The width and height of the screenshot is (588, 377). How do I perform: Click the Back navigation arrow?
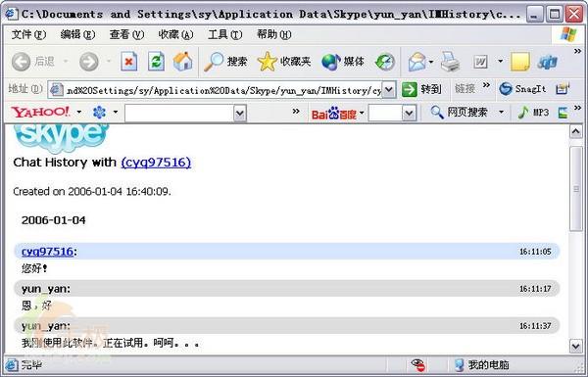pos(21,62)
